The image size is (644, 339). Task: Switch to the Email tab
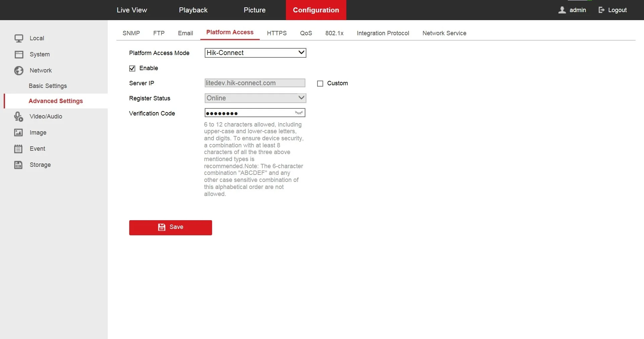point(186,33)
